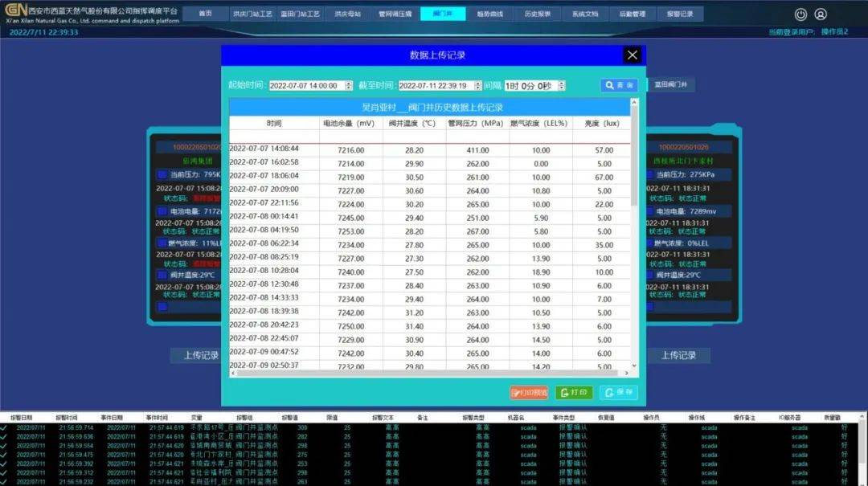
Task: Click the 阀井温度 (℃) column header
Action: coord(412,124)
